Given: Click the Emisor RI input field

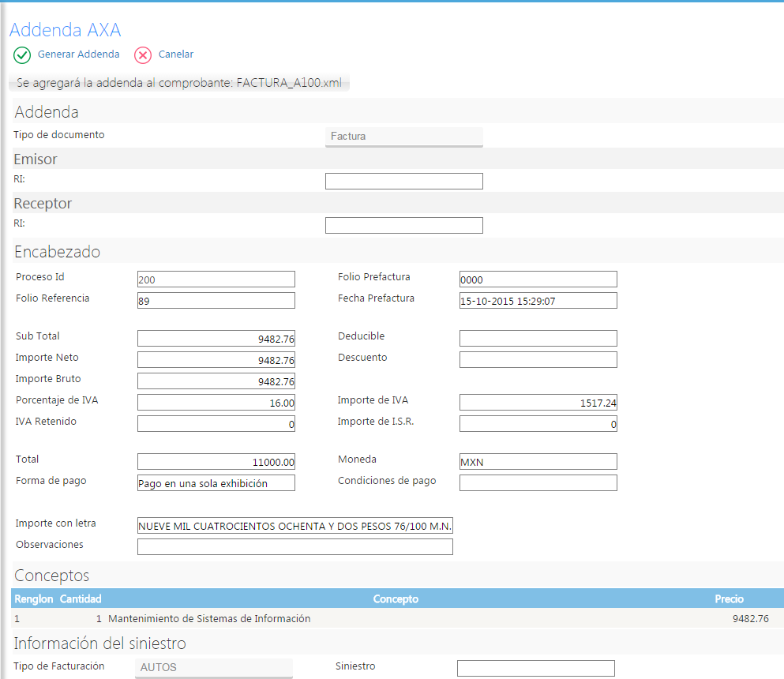Looking at the screenshot, I should click(x=403, y=182).
